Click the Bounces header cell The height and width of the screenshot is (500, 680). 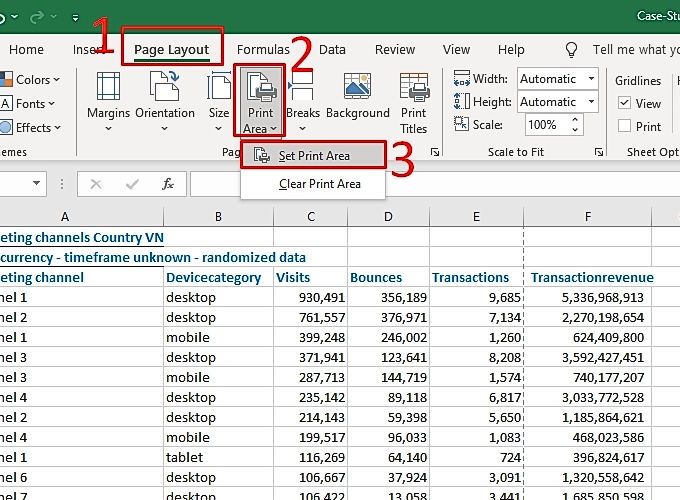pos(388,278)
